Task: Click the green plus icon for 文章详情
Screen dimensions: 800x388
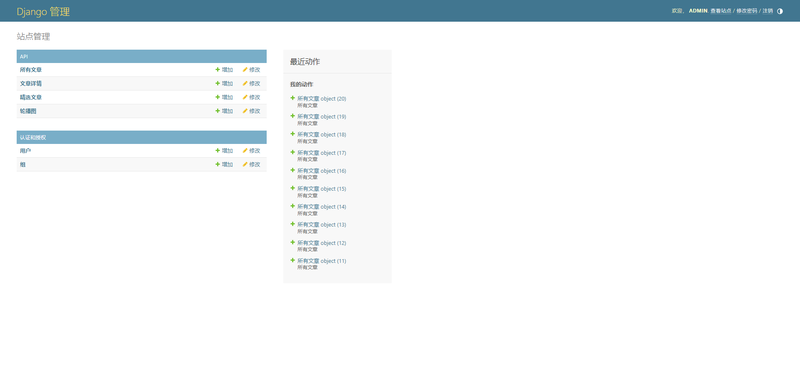Action: [218, 83]
